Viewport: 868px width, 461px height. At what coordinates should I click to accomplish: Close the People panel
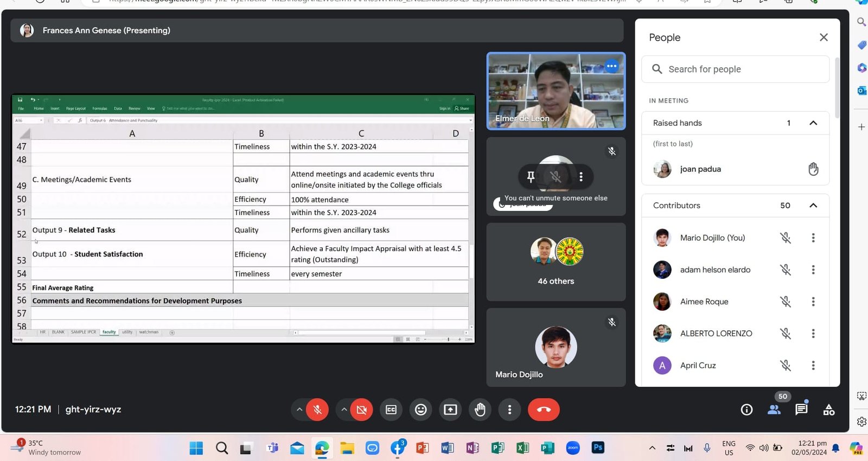[x=824, y=37]
